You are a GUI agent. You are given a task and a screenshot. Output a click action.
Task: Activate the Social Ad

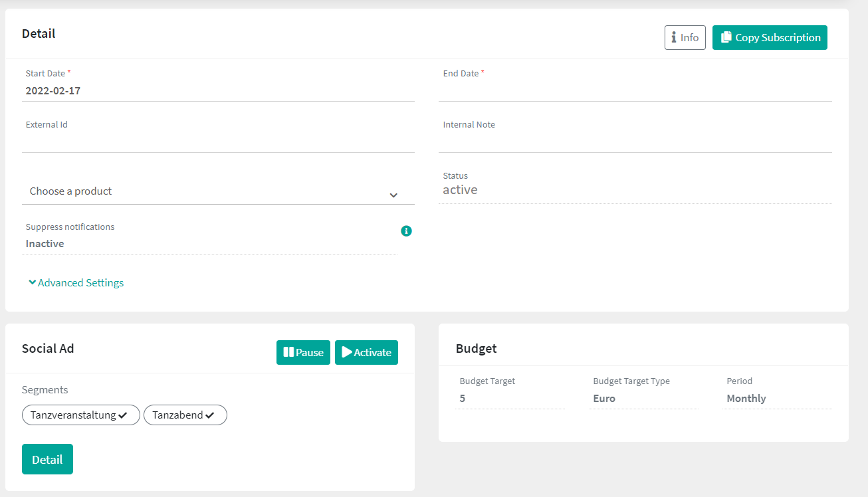[x=366, y=353]
